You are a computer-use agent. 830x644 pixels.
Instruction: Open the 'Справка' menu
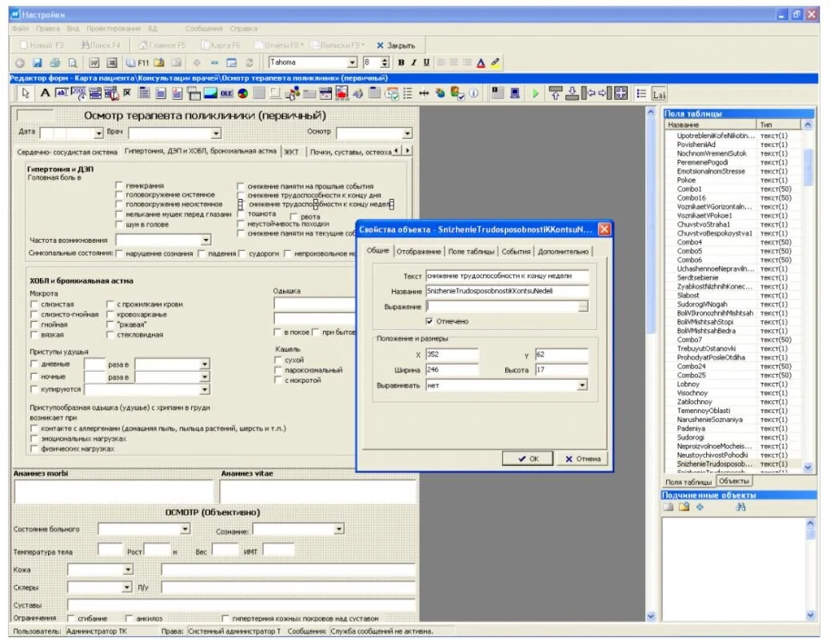[244, 29]
